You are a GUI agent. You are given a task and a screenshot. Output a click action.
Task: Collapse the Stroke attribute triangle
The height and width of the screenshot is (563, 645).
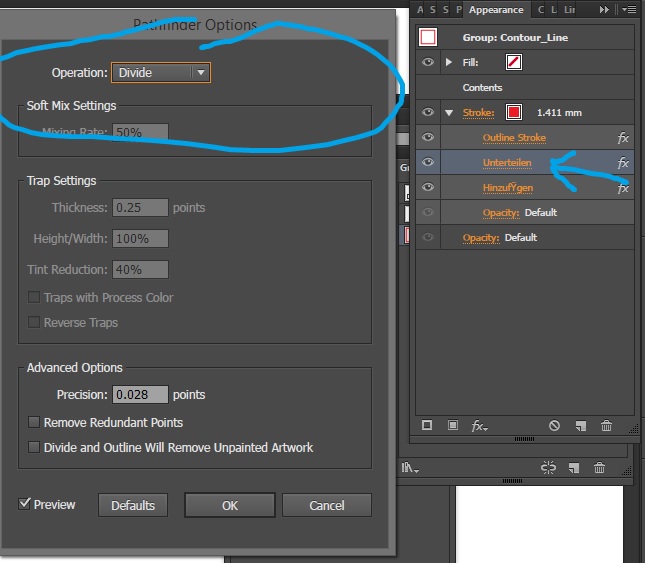click(449, 112)
